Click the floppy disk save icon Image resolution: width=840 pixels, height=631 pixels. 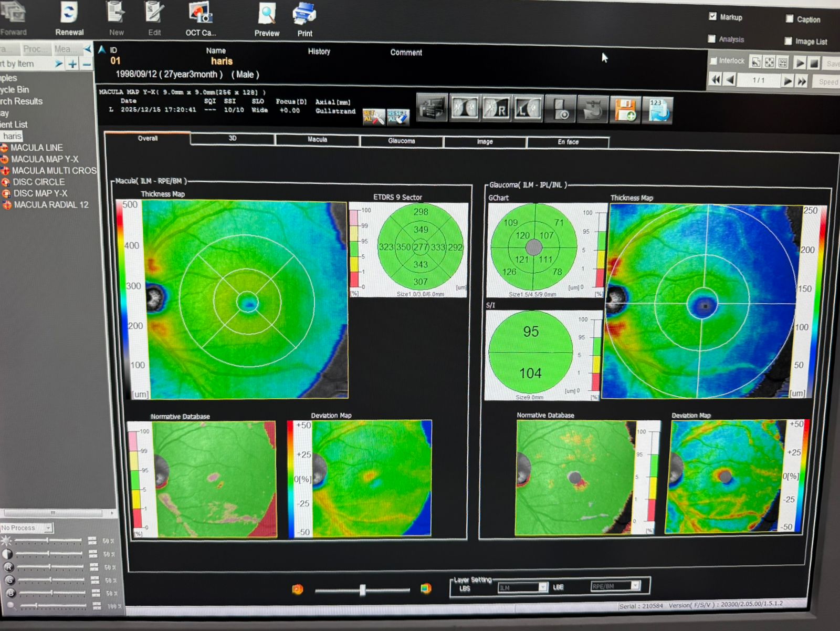point(625,110)
